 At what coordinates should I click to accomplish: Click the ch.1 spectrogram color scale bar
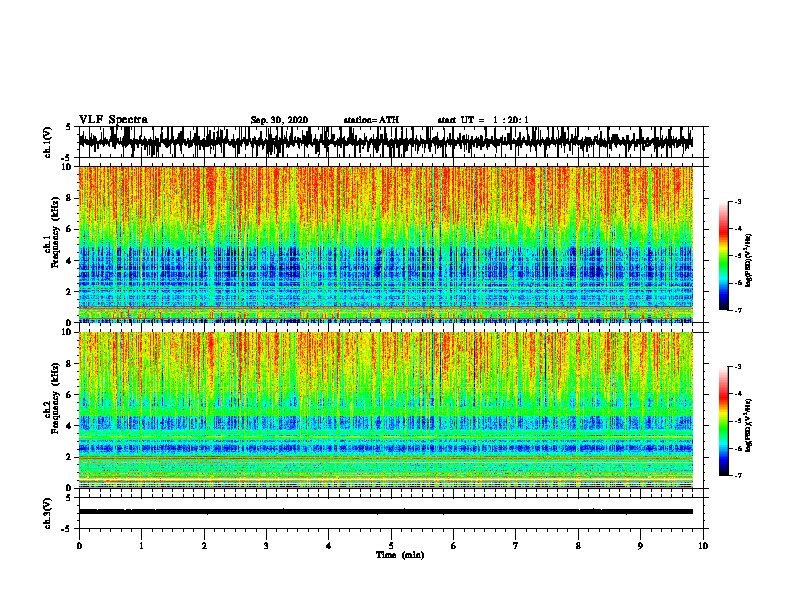[724, 256]
